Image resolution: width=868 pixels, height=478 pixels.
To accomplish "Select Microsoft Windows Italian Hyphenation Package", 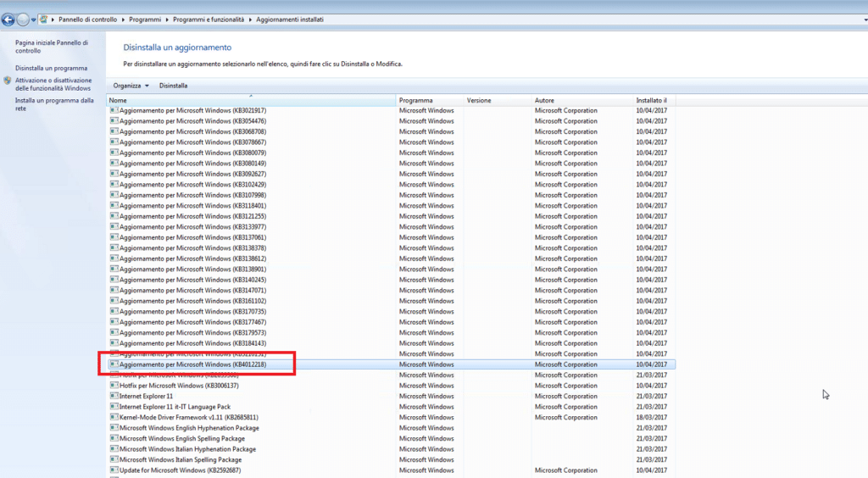I will [392, 449].
